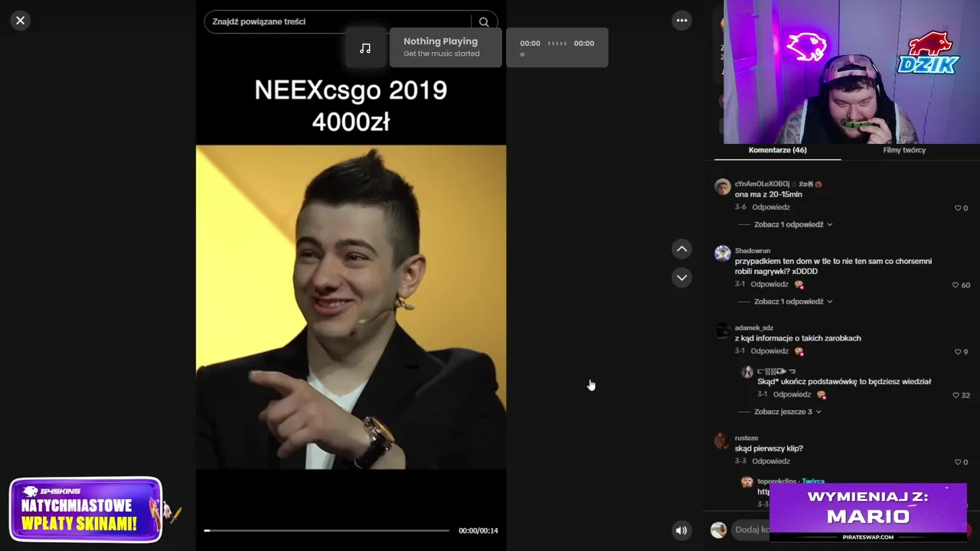
Task: Reply to 'ona ma z 20-15mln' comment
Action: coord(771,207)
